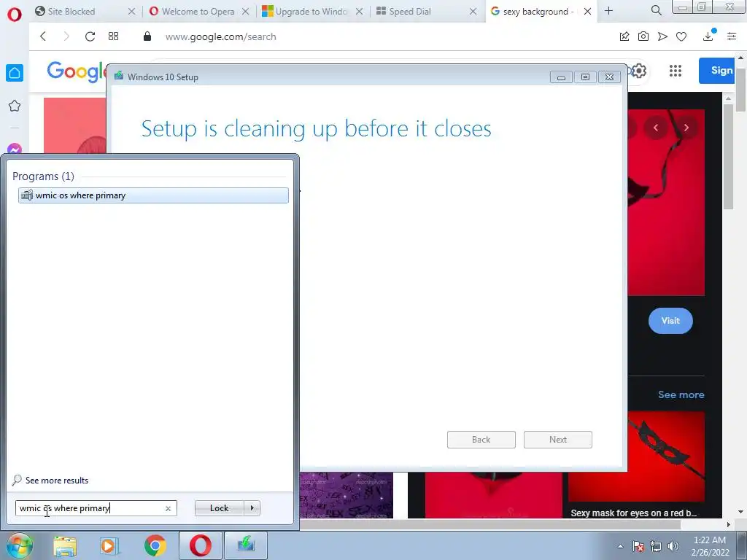Close the Site Blocked tab
The image size is (747, 560).
pyautogui.click(x=131, y=11)
